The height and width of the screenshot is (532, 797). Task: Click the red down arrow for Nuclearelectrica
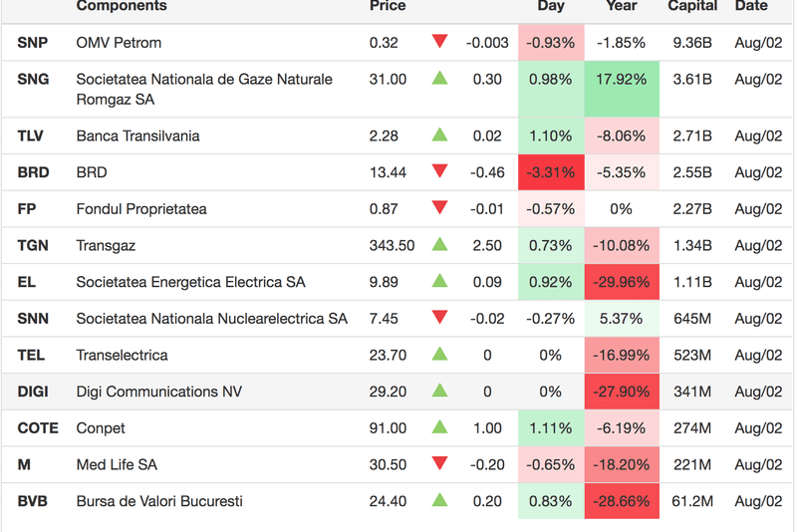click(439, 319)
